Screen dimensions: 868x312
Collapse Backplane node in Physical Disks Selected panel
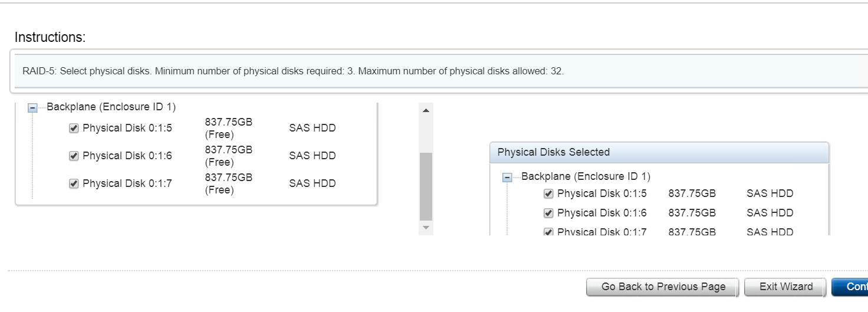[507, 177]
